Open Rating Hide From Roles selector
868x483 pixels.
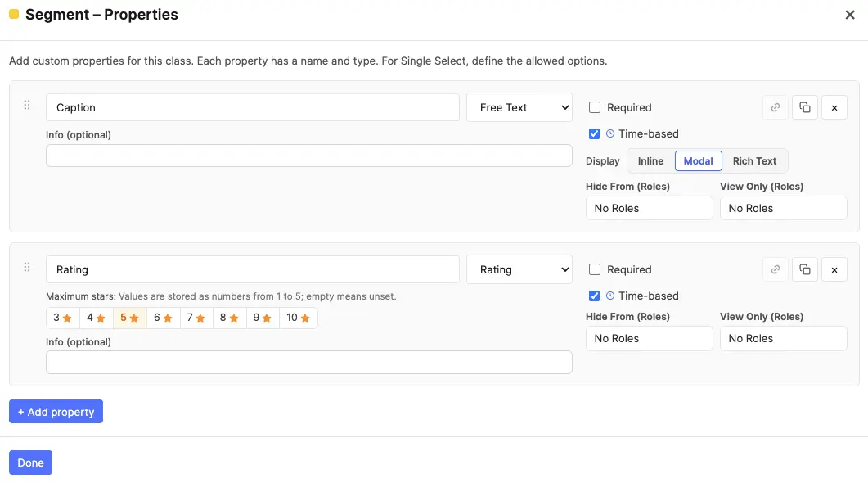(650, 338)
